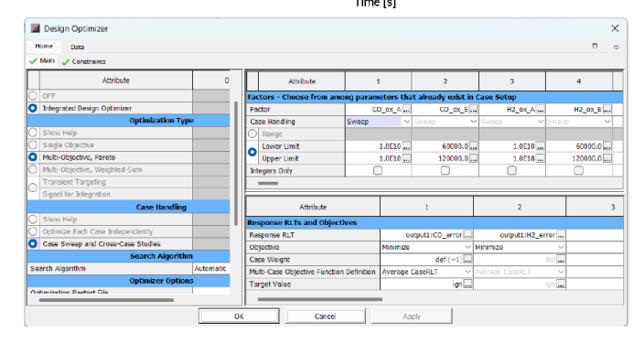Click left panel horizontal scrollbar
The image size is (644, 343).
(106, 300)
